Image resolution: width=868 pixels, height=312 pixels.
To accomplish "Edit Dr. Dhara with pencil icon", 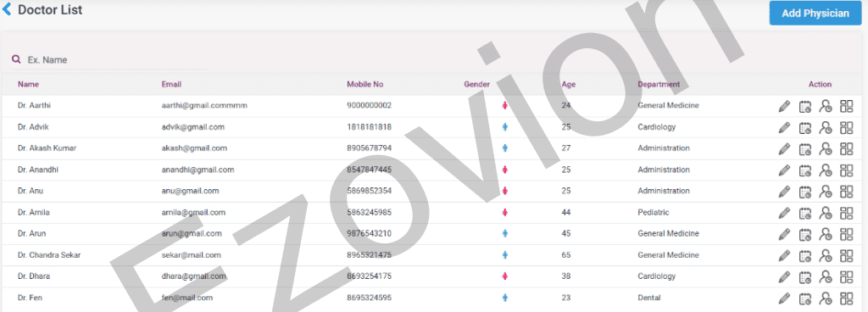I will click(x=784, y=277).
